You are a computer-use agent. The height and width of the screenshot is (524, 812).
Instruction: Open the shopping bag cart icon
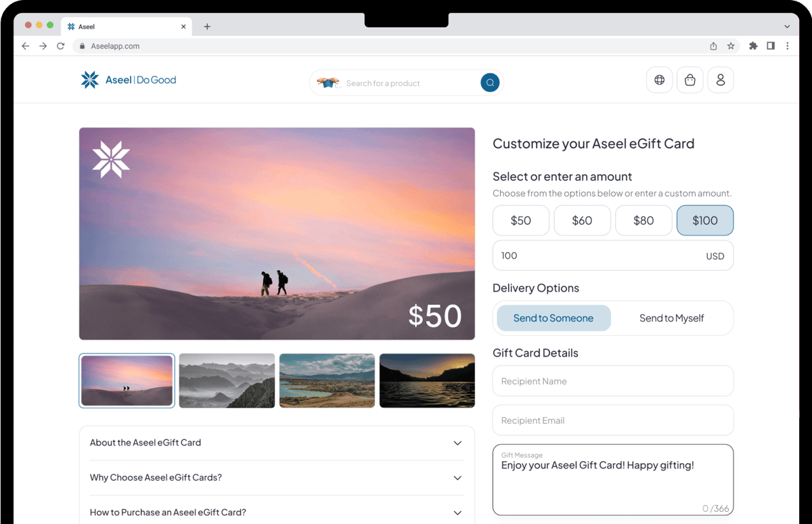(690, 80)
